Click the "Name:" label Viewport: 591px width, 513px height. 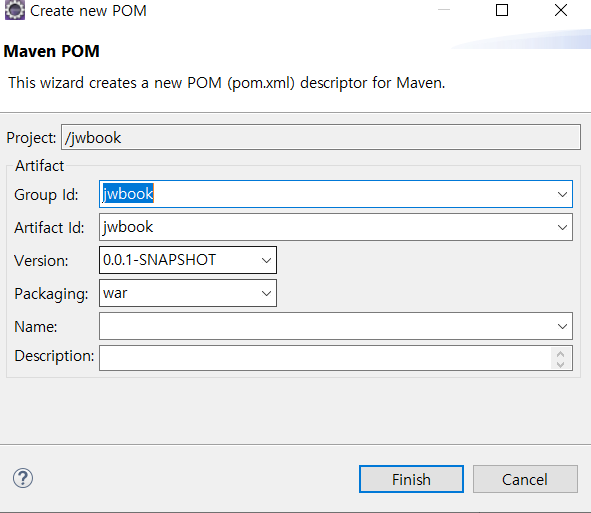[x=36, y=327]
